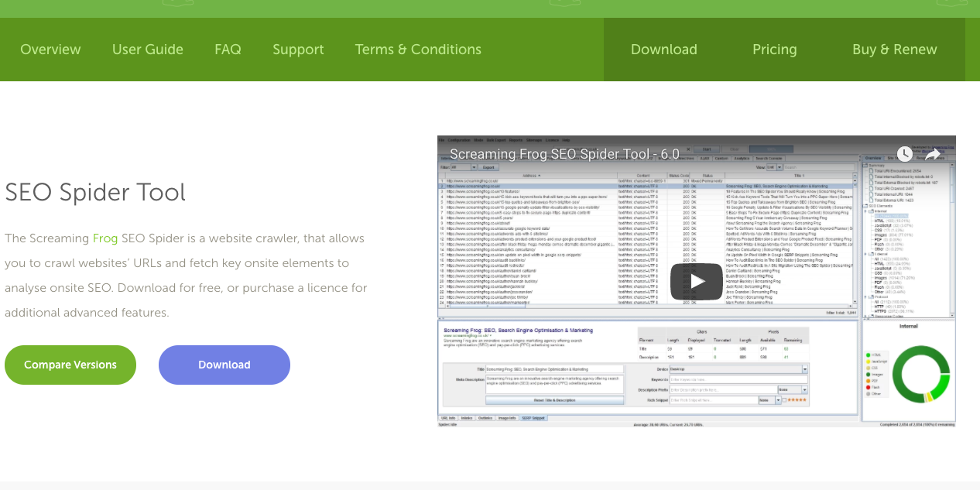Select Download in the green navigation bar
Image resolution: width=980 pixels, height=490 pixels.
(x=664, y=50)
